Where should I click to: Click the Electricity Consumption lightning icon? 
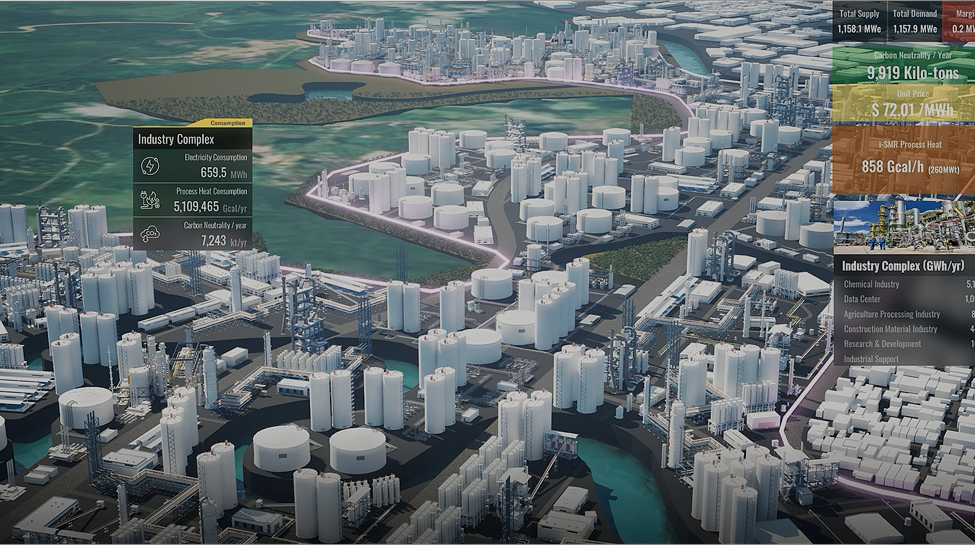150,166
